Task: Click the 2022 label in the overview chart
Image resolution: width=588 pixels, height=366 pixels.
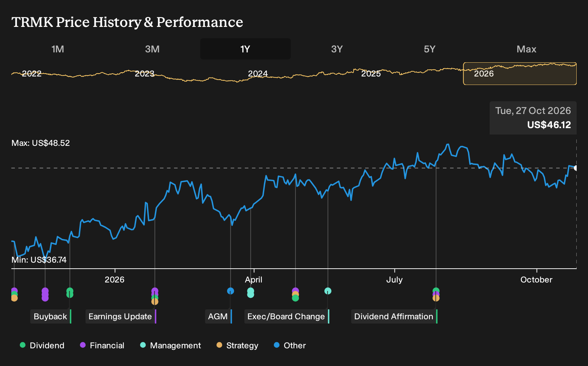Action: (32, 74)
